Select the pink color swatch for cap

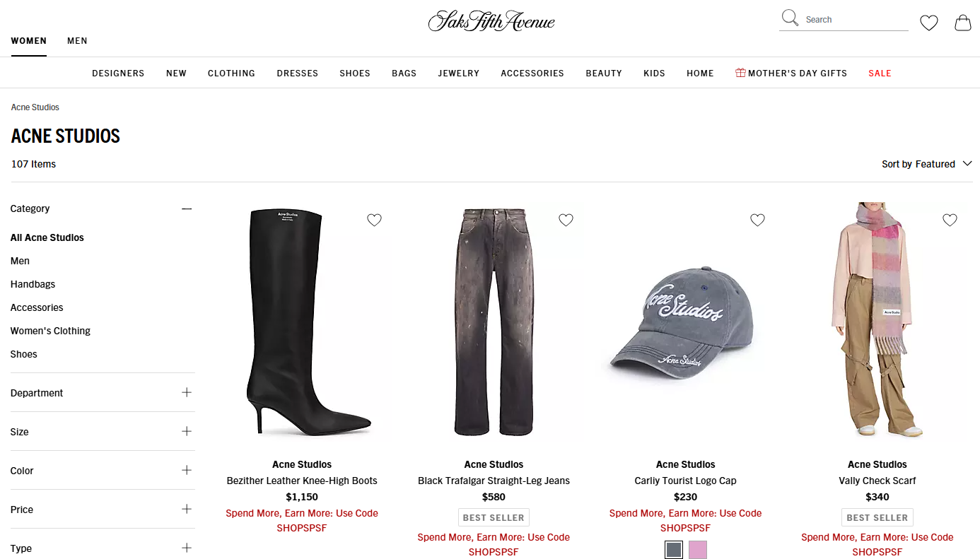click(698, 550)
